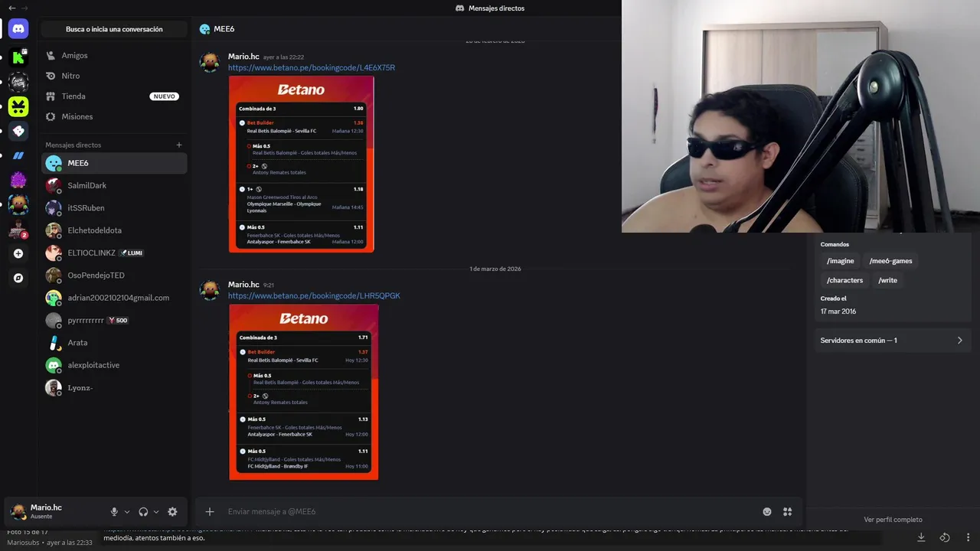Open the Misiones quests page

[x=113, y=116]
